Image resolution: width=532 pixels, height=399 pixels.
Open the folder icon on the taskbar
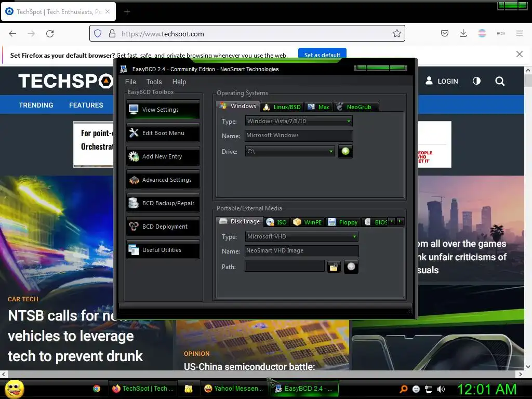188,389
